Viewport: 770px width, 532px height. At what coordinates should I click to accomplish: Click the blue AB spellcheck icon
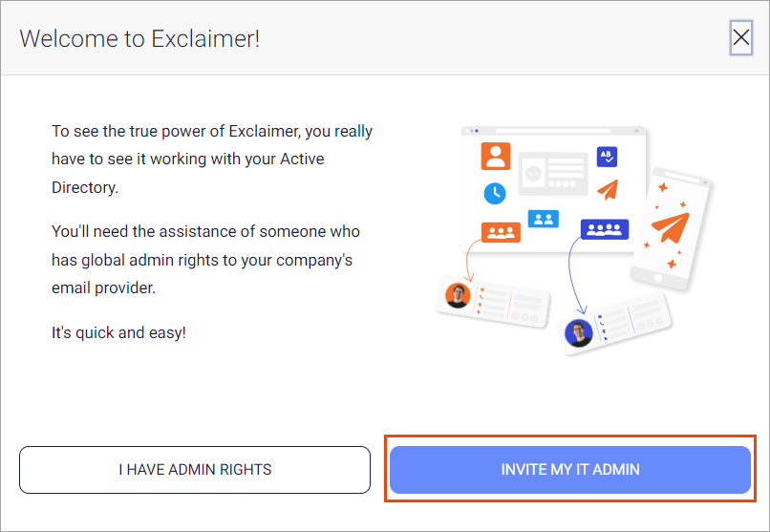click(x=607, y=157)
